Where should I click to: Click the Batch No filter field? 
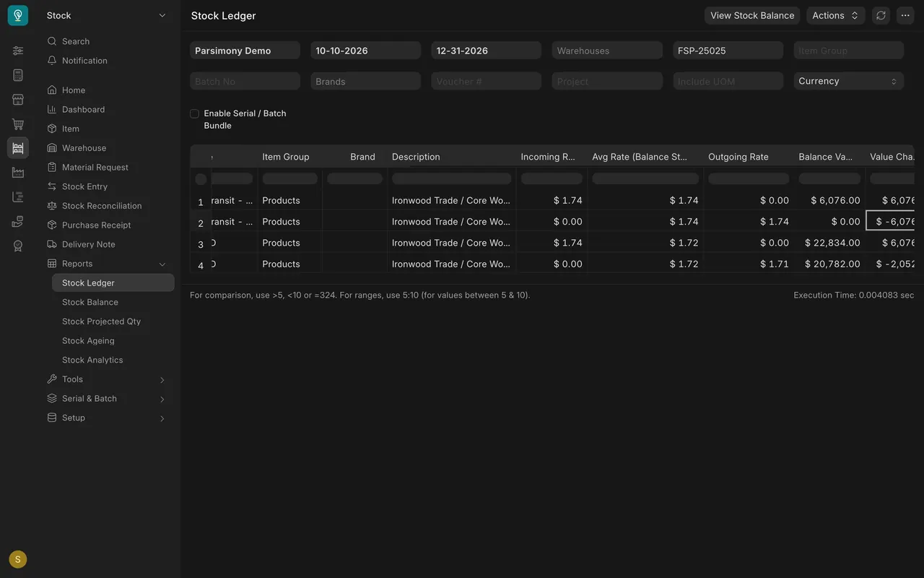click(245, 81)
